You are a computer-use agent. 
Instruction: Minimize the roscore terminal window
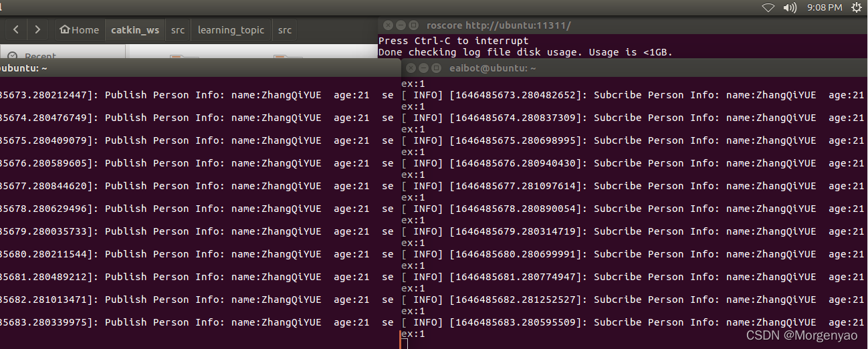tap(401, 25)
